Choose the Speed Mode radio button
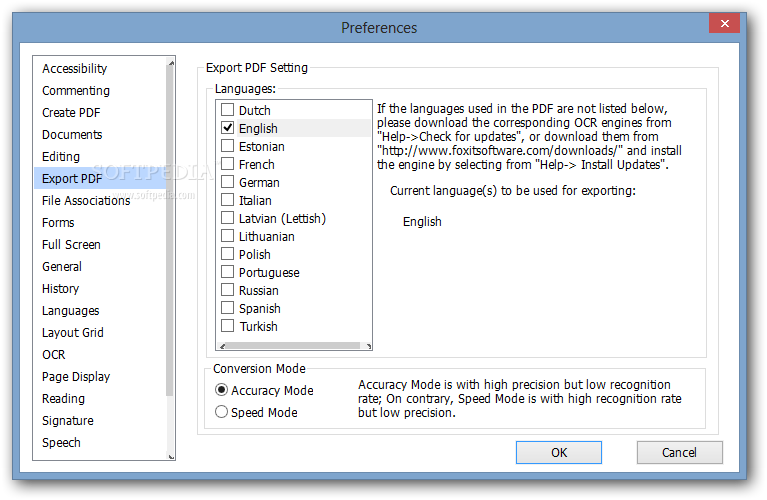767x500 pixels. 222,412
